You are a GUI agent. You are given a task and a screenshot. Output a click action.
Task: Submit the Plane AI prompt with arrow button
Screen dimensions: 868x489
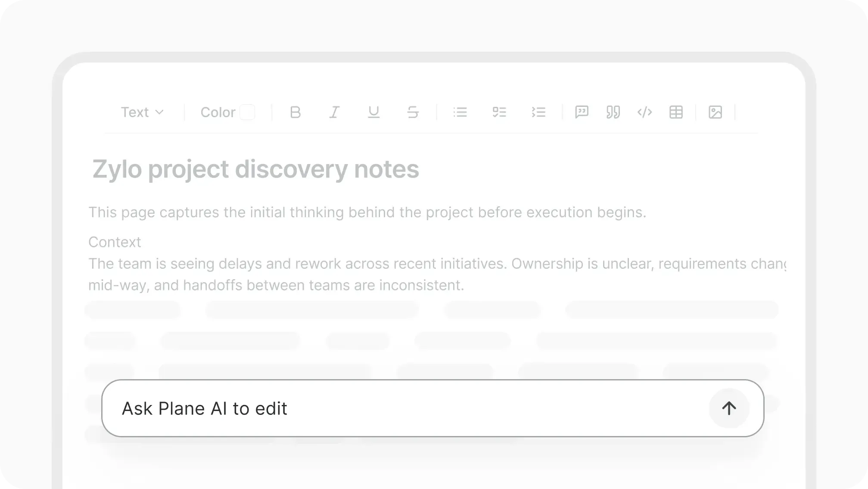pos(729,408)
